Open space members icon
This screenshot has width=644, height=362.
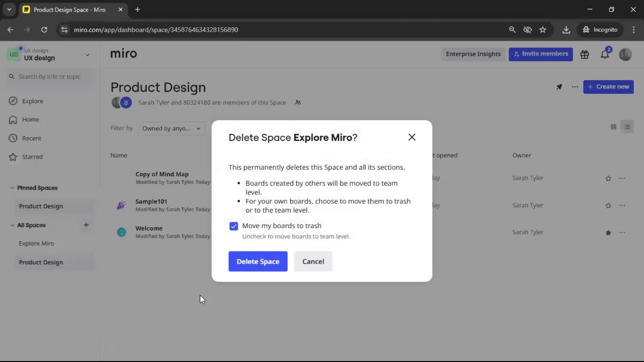(298, 103)
